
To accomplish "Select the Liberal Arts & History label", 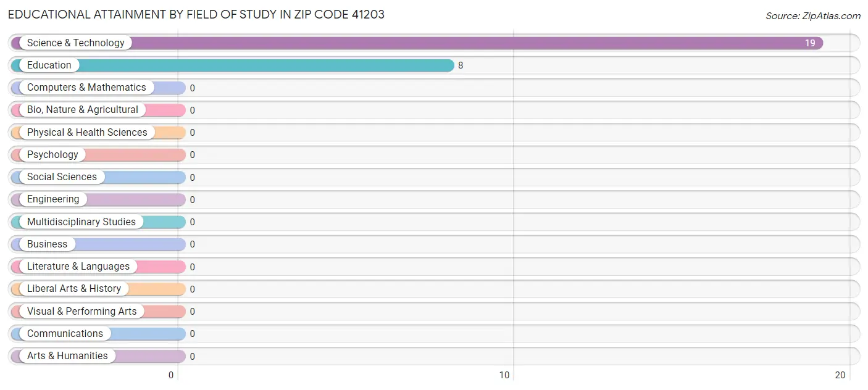I will [x=74, y=289].
